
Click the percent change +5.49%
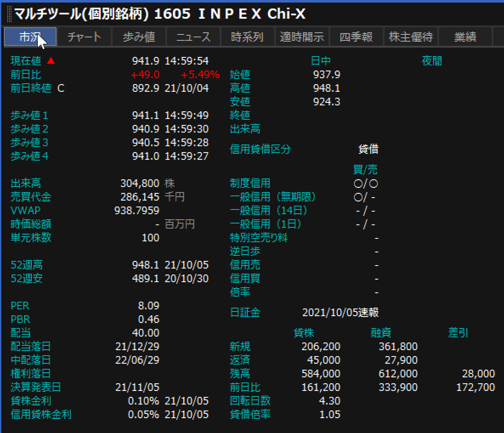pos(200,75)
